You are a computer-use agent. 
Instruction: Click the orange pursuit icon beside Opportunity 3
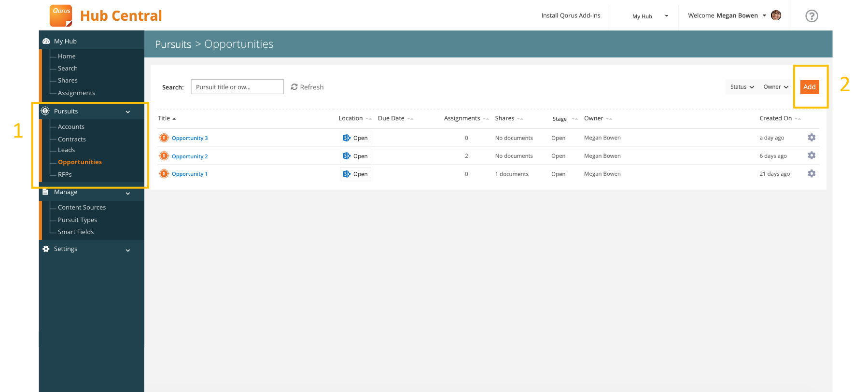pos(164,138)
